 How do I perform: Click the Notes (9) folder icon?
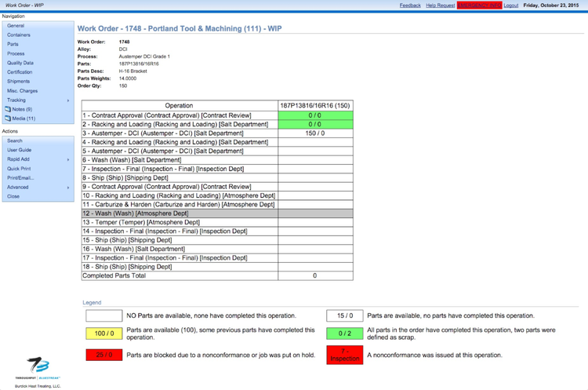tap(8, 109)
